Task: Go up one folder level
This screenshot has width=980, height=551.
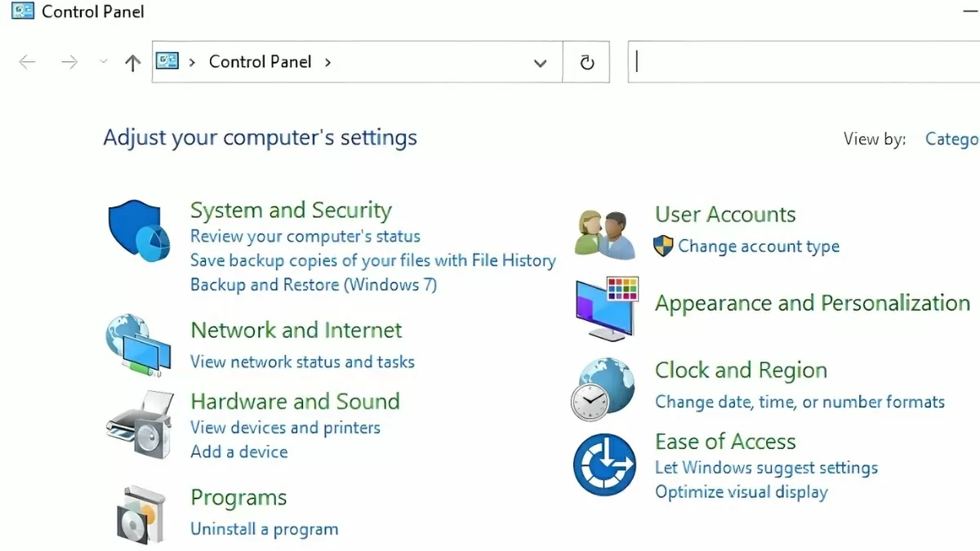Action: click(132, 63)
